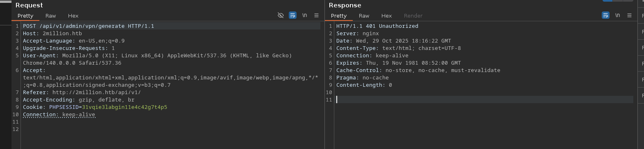Click the Referer header value URL
Image resolution: width=644 pixels, height=149 pixels.
(x=97, y=92)
